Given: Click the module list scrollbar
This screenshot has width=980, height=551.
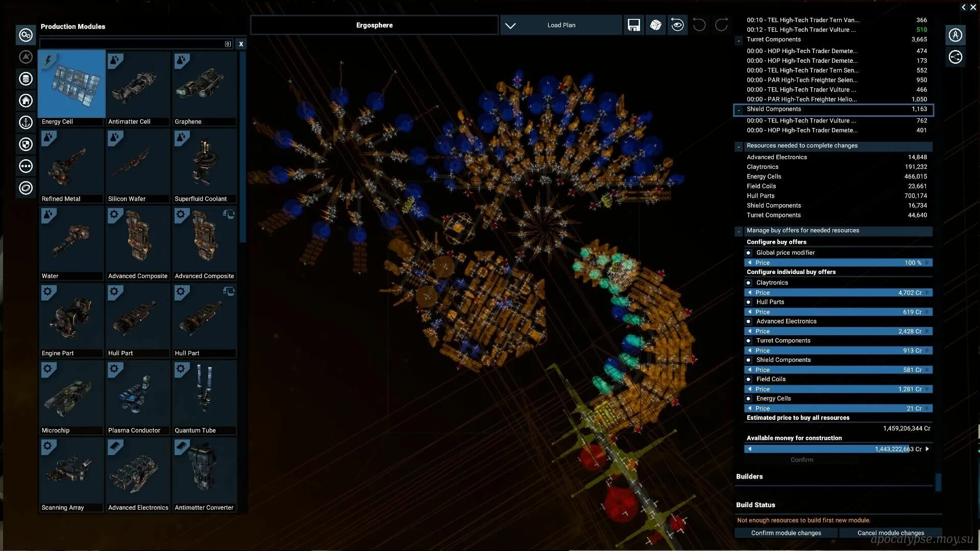Looking at the screenshot, I should 242,147.
